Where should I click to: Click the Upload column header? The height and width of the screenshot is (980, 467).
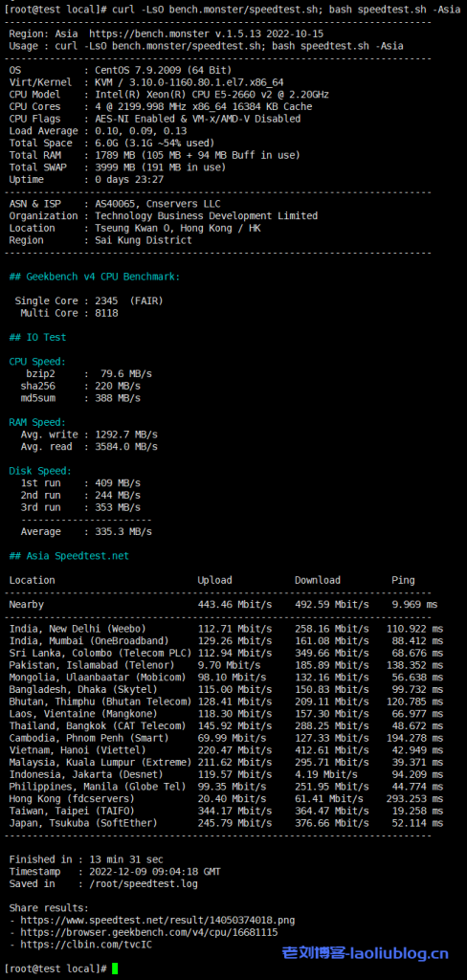click(214, 580)
